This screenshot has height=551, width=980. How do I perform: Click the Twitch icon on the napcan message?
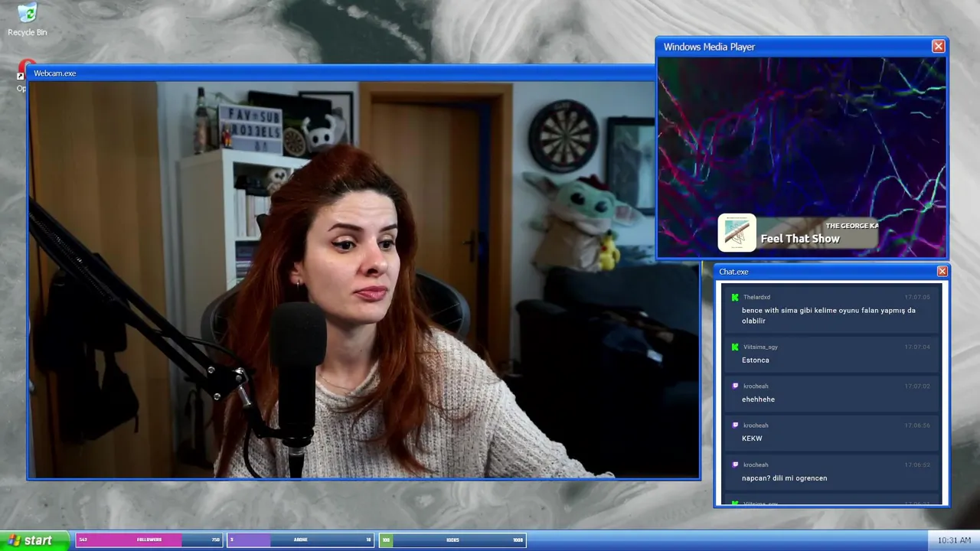coord(735,465)
